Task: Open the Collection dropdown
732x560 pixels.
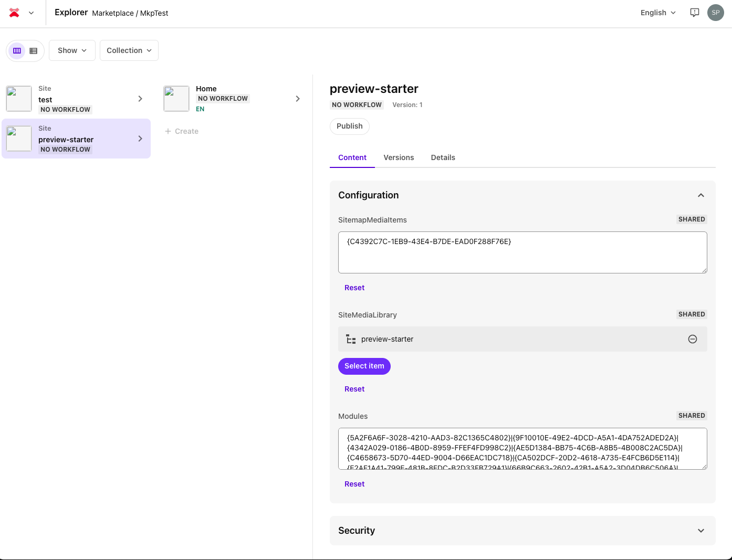Action: click(129, 50)
